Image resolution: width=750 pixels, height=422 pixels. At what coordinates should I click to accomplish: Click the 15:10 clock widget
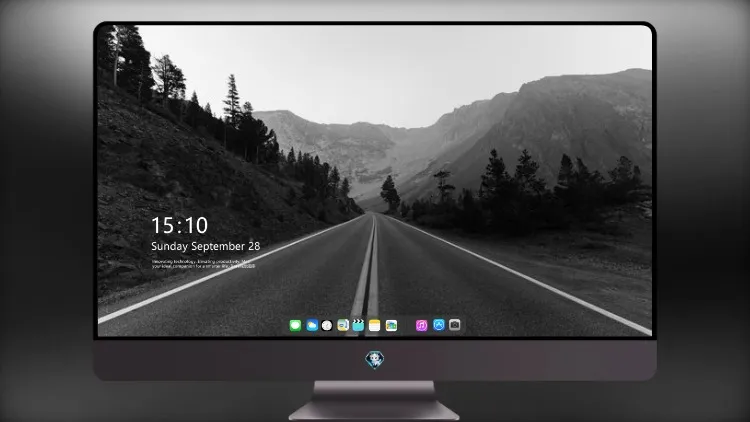(x=179, y=225)
